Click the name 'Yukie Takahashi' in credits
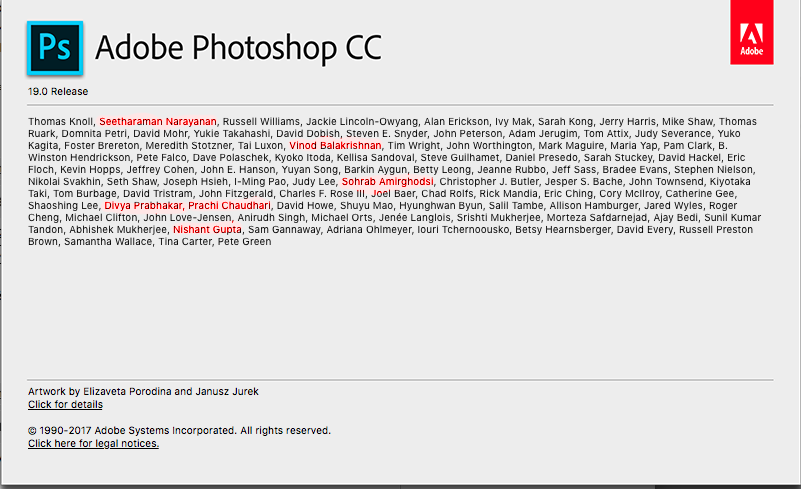 coord(231,133)
